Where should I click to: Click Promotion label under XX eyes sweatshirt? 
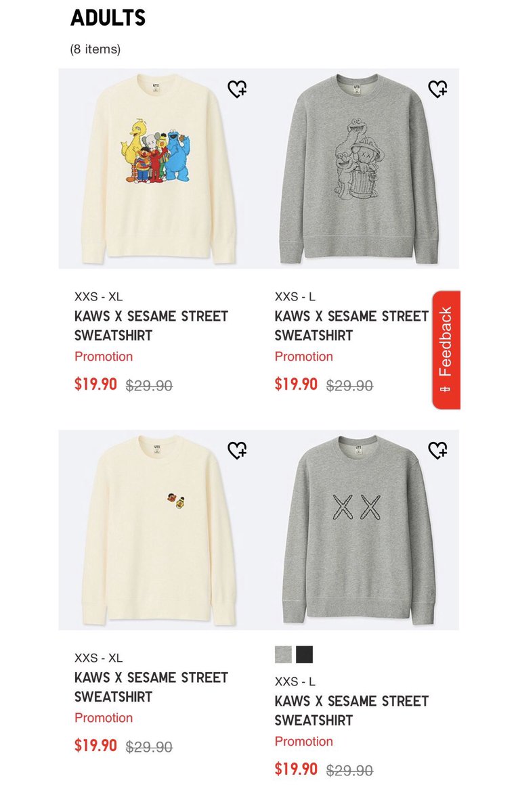[x=304, y=742]
